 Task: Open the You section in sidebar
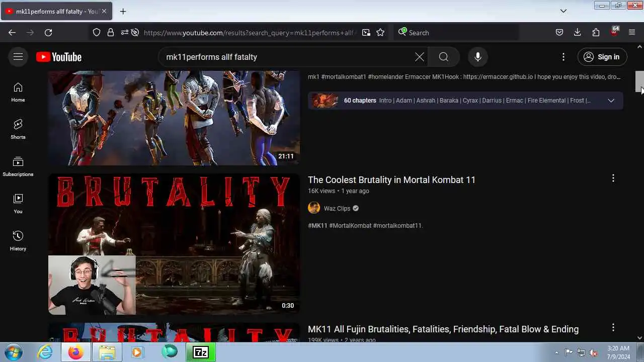(x=18, y=204)
